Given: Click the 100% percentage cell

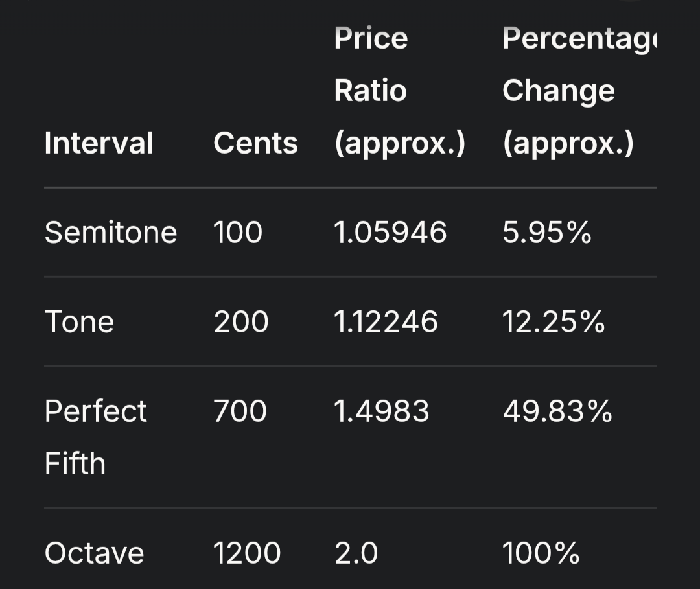Looking at the screenshot, I should 541,553.
